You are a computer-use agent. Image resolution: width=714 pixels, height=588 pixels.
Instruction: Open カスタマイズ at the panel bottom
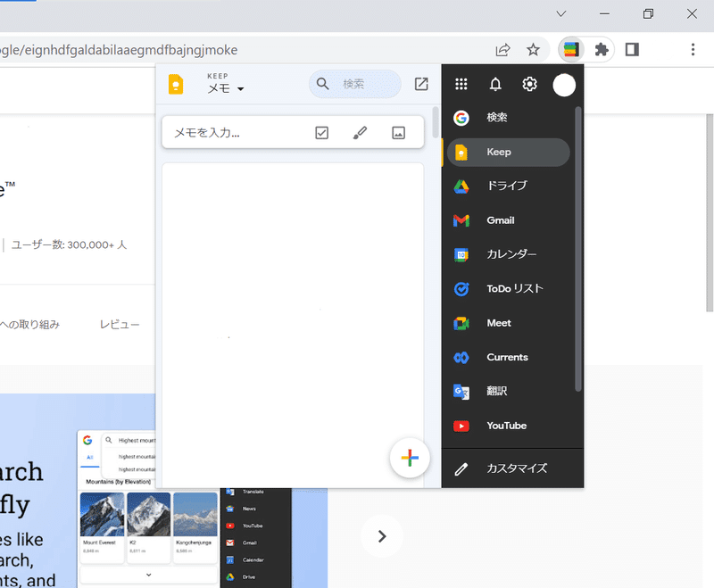[x=512, y=468]
